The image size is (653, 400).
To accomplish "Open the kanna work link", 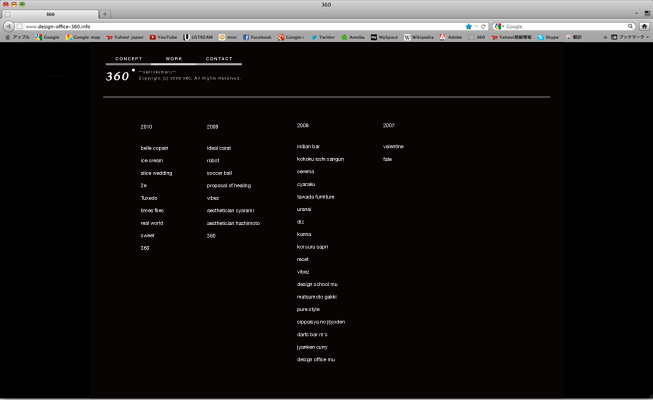I will click(x=304, y=234).
